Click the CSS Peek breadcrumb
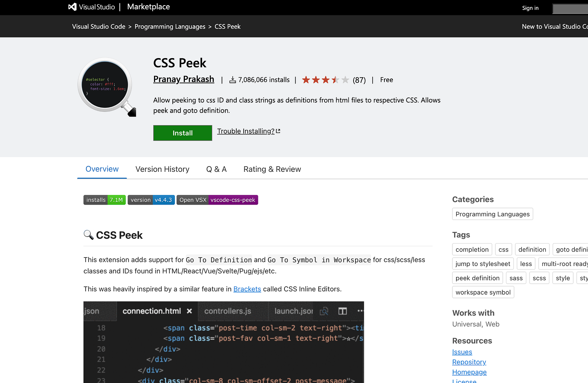 [227, 26]
